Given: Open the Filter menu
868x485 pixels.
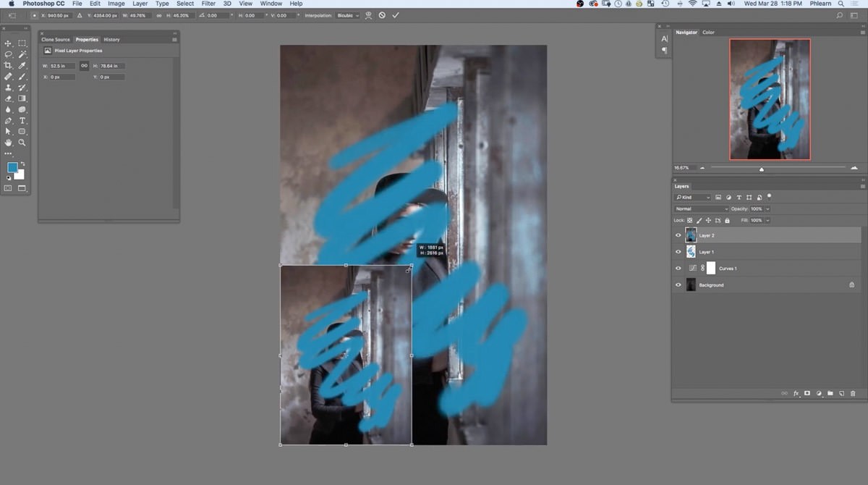Looking at the screenshot, I should pos(208,4).
